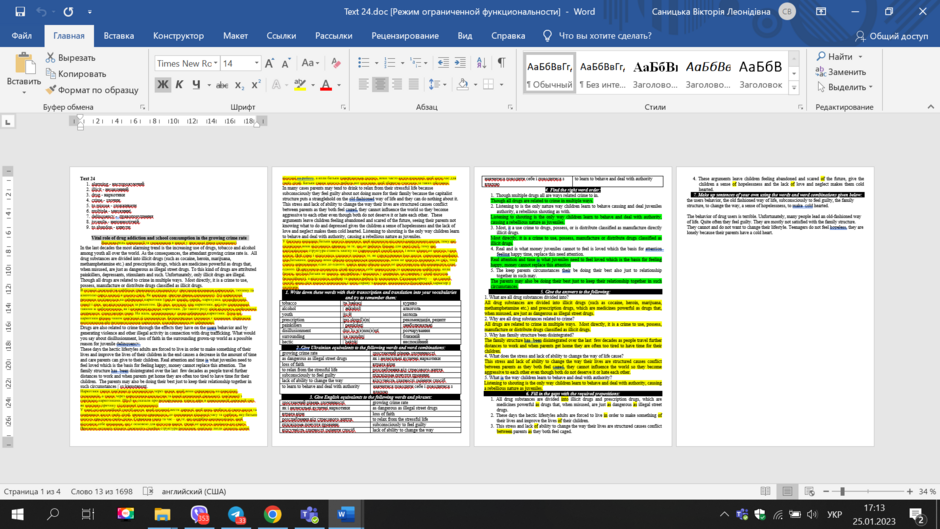940x529 pixels.
Task: Align text to the left
Action: 363,85
